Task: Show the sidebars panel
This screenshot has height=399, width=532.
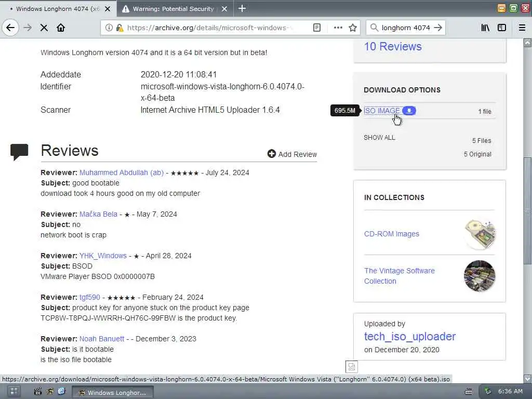Action: click(x=502, y=28)
